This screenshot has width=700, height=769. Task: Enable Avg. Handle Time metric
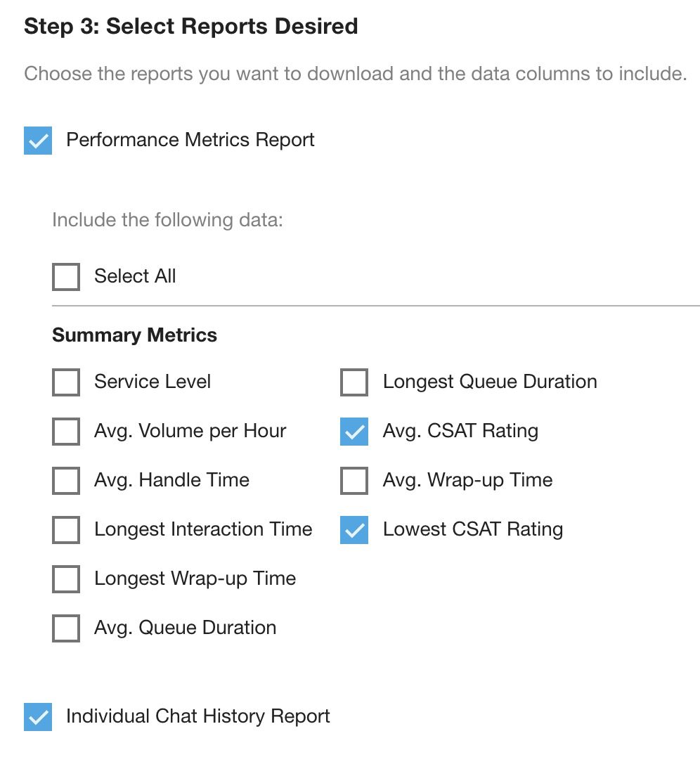click(66, 481)
